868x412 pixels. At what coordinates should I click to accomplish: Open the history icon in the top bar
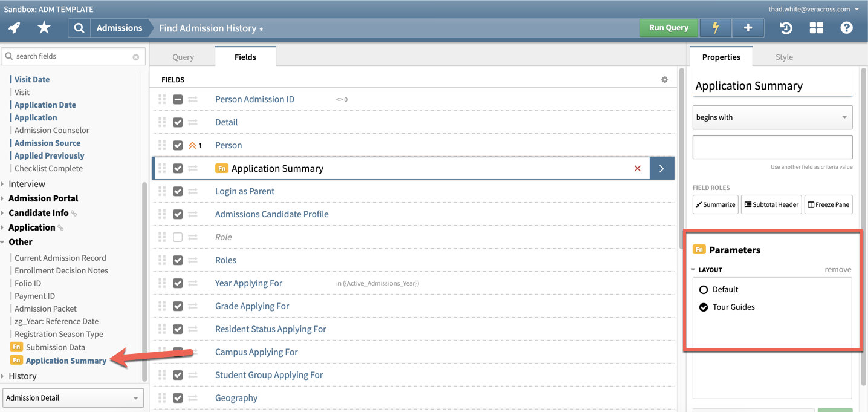tap(786, 27)
